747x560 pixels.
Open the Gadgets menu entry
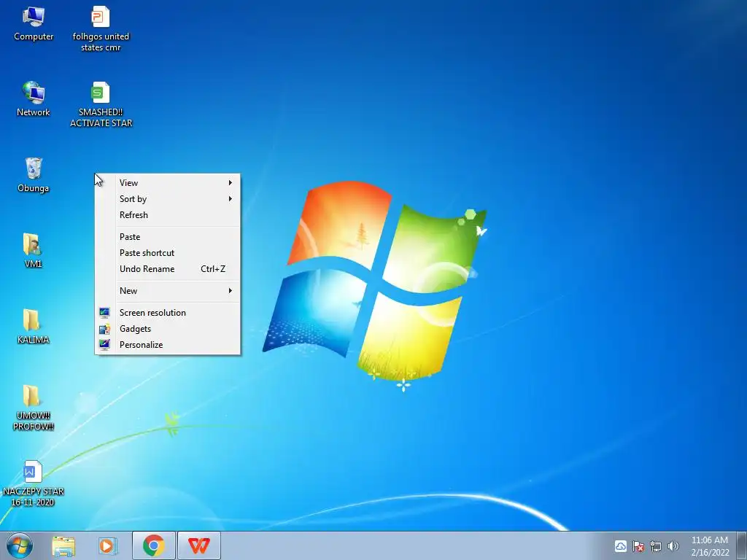pyautogui.click(x=167, y=329)
